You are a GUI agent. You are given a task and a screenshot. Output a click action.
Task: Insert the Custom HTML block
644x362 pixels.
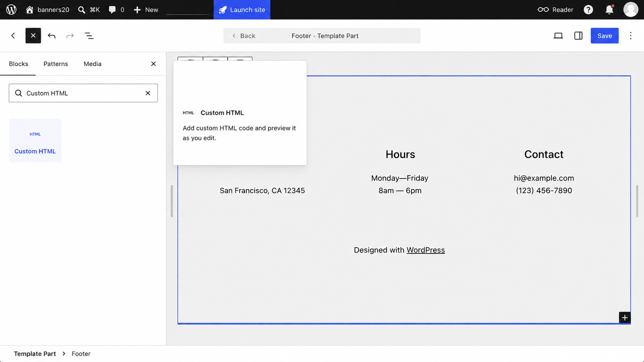point(35,140)
